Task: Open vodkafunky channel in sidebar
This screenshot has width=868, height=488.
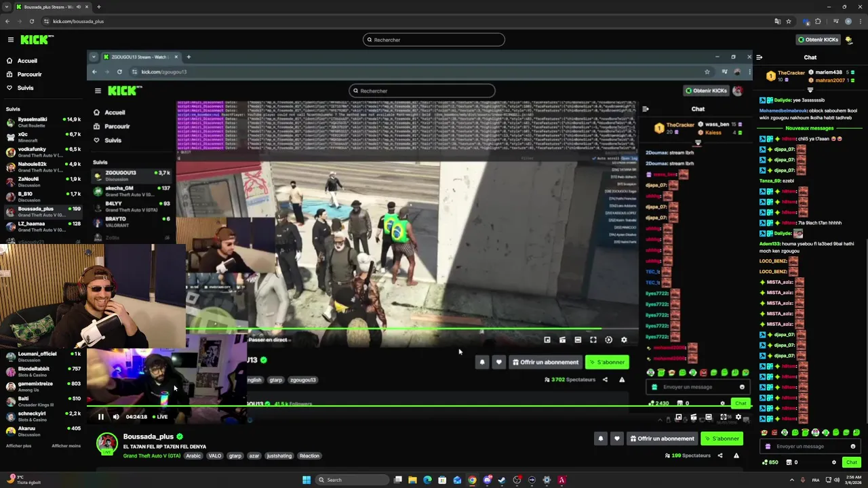Action: (43, 152)
